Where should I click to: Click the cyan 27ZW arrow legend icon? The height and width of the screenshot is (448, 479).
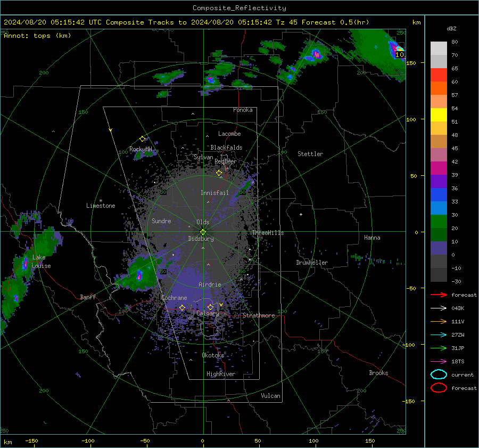(439, 335)
